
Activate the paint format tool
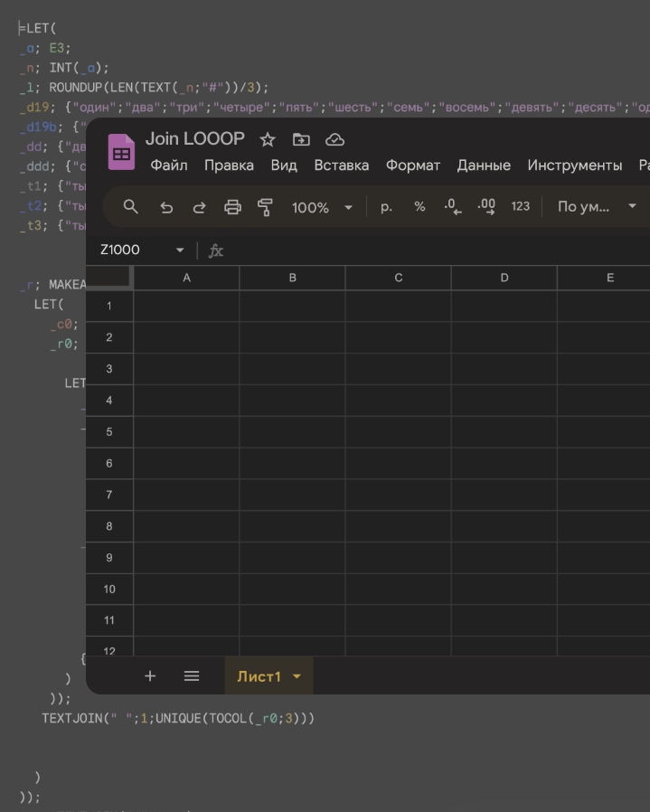(265, 207)
